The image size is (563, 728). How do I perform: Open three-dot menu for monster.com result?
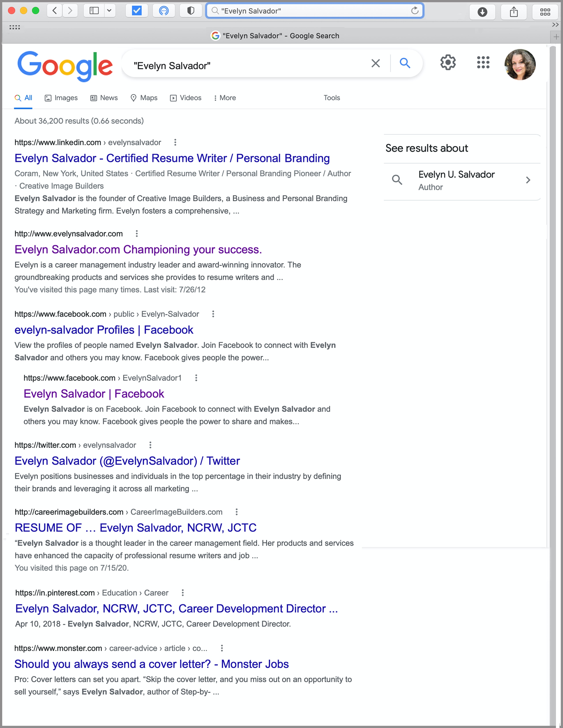pyautogui.click(x=222, y=648)
